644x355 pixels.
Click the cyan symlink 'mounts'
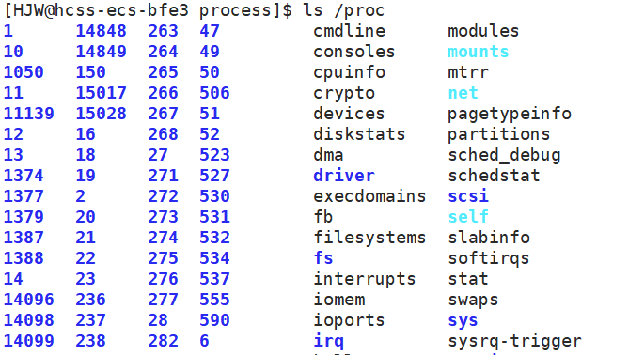coord(479,52)
